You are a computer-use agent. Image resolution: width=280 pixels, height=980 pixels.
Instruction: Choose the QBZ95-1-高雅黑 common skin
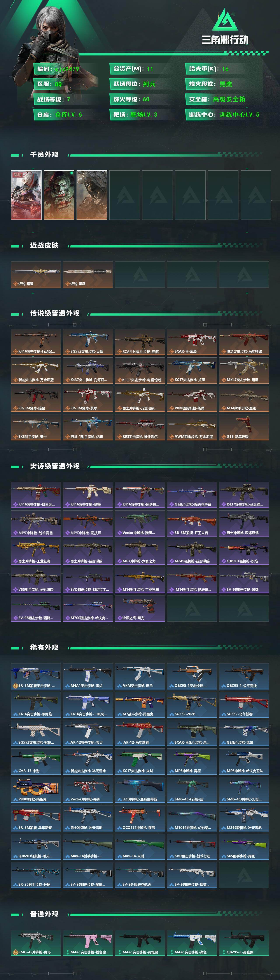coord(244,943)
